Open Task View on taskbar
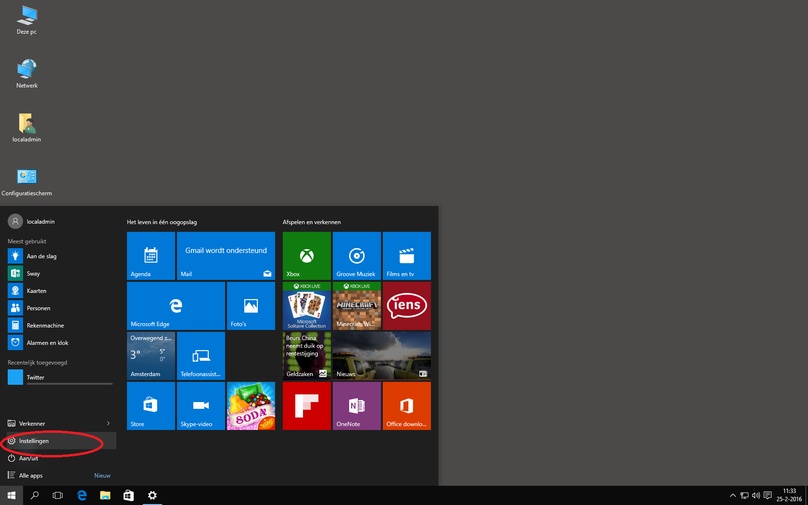 click(58, 496)
